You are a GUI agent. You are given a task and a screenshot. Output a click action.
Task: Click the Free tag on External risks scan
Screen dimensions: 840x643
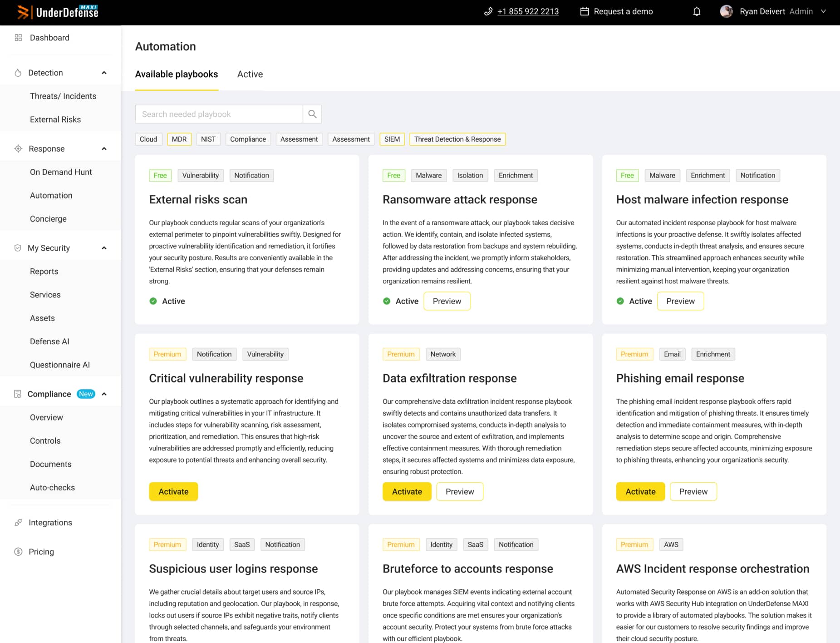tap(160, 175)
